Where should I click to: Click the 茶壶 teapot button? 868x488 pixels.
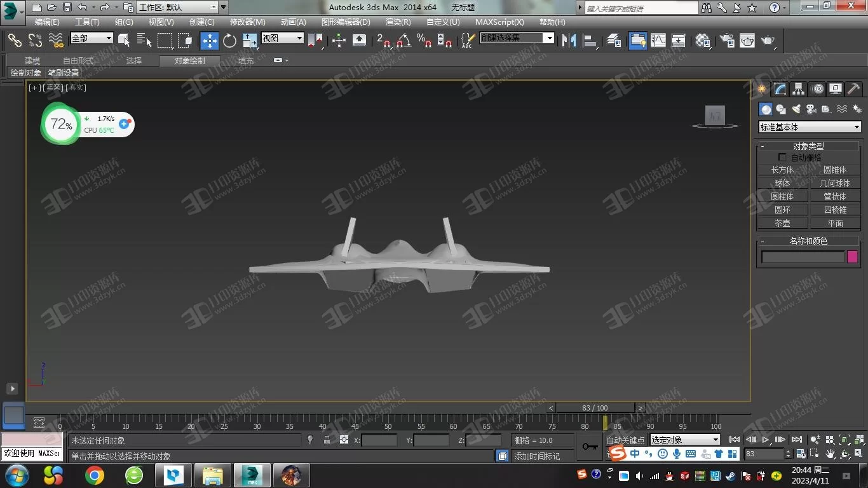[783, 223]
